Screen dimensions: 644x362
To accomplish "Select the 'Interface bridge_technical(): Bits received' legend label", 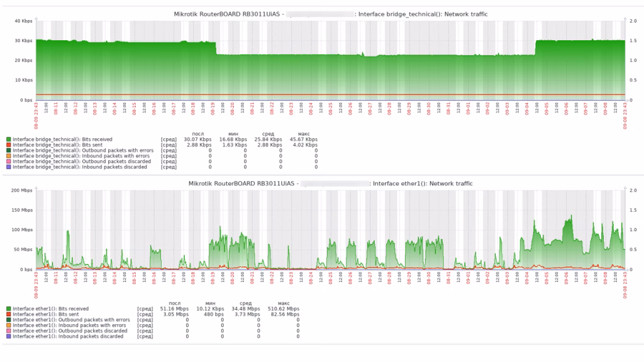I will point(62,140).
